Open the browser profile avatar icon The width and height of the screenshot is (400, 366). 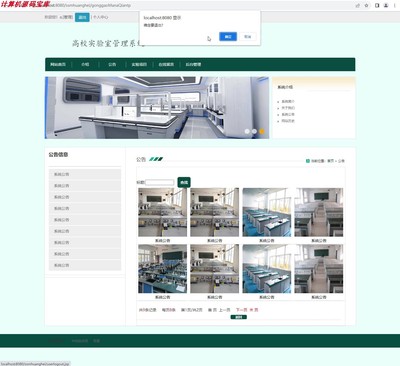tap(386, 5)
